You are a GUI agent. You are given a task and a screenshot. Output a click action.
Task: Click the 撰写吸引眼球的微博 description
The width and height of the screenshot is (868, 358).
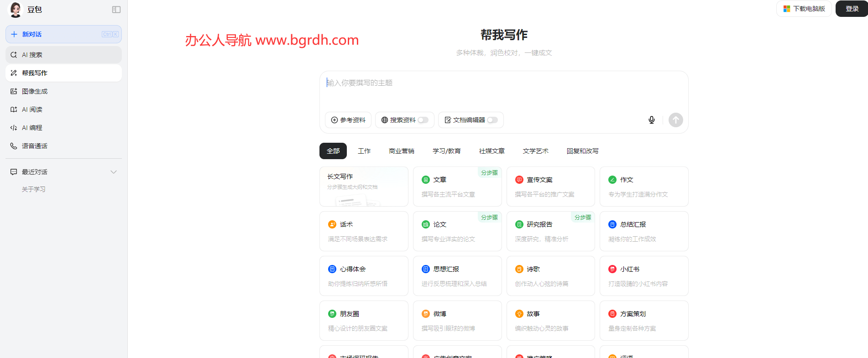448,328
